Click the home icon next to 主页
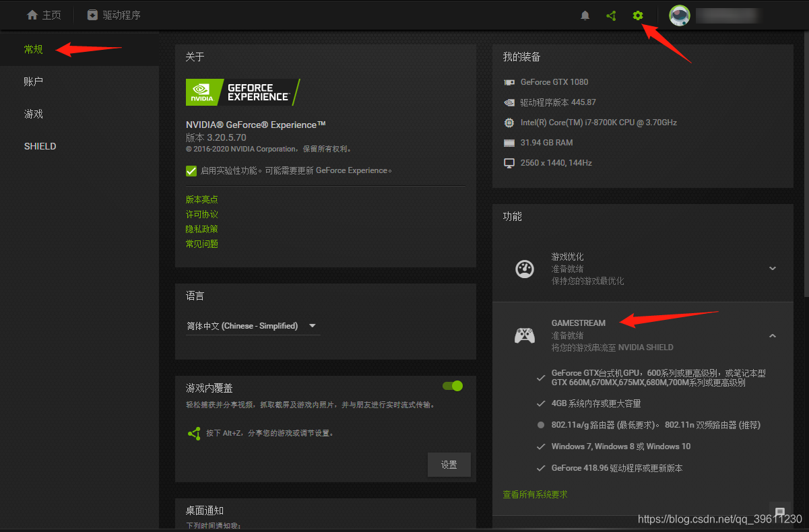This screenshot has height=532, width=809. tap(32, 15)
